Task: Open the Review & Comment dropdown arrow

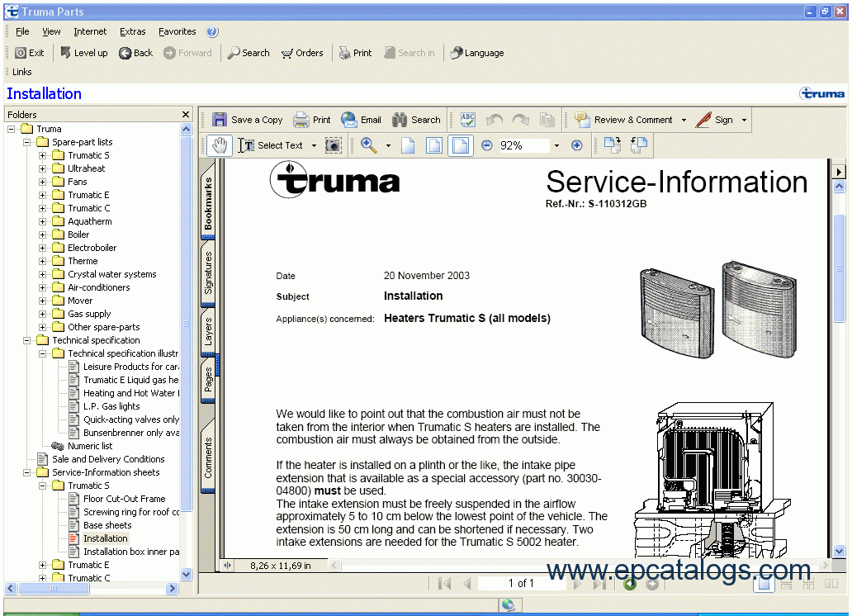Action: (x=684, y=121)
